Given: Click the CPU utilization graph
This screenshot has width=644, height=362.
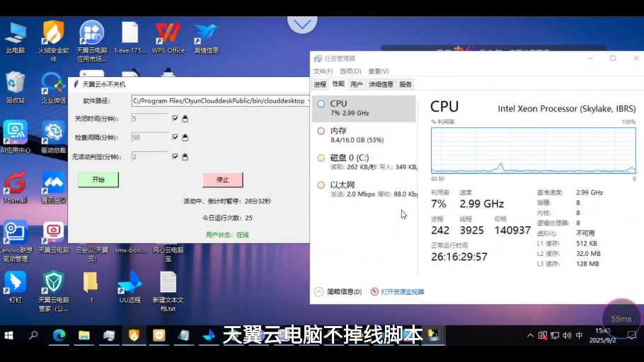Looking at the screenshot, I should coord(534,151).
